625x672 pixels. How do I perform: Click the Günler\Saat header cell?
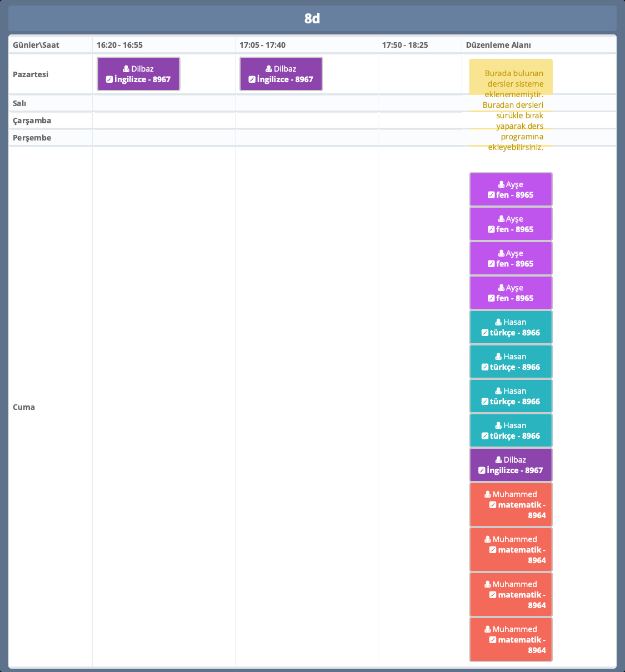pyautogui.click(x=36, y=45)
